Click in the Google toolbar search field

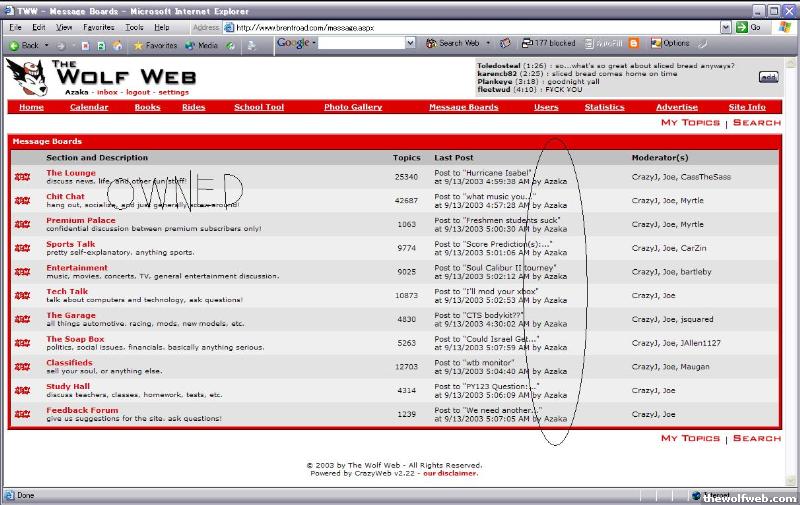[x=362, y=43]
